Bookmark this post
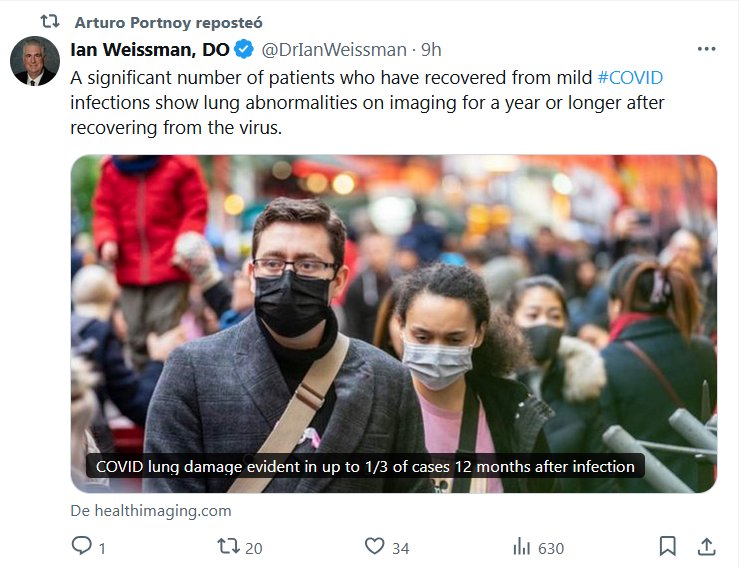The height and width of the screenshot is (568, 740). (x=667, y=546)
